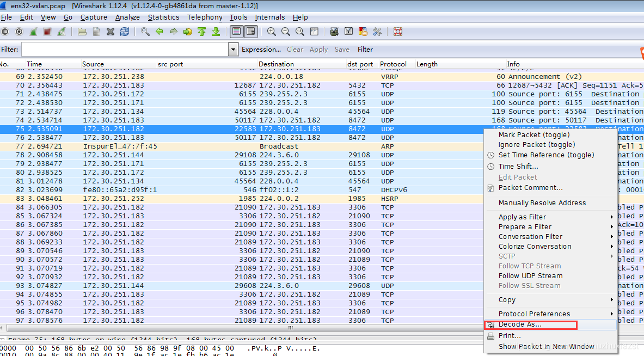
Task: Open the display filter history dropdown
Action: [233, 50]
